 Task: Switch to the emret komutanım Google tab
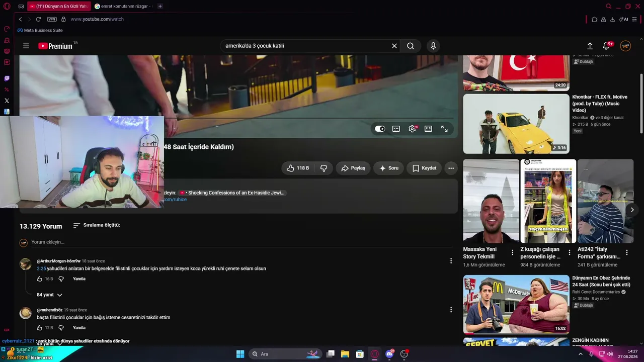tap(123, 6)
